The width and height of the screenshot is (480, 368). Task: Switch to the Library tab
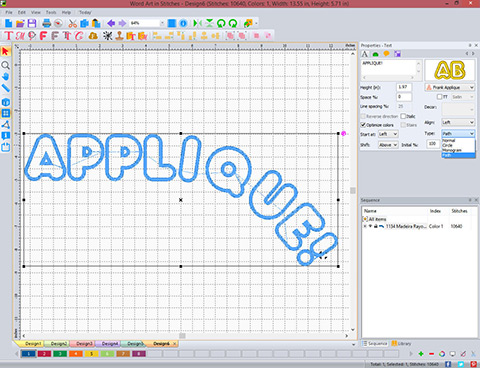tap(402, 343)
